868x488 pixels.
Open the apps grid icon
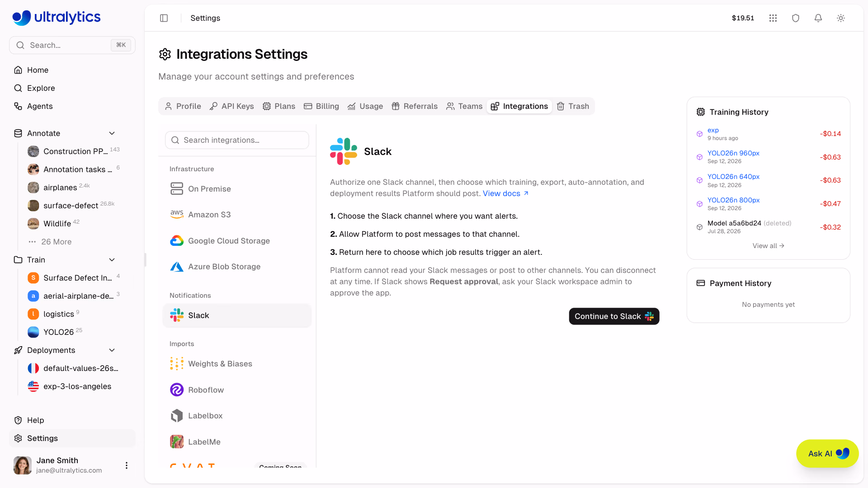click(773, 18)
